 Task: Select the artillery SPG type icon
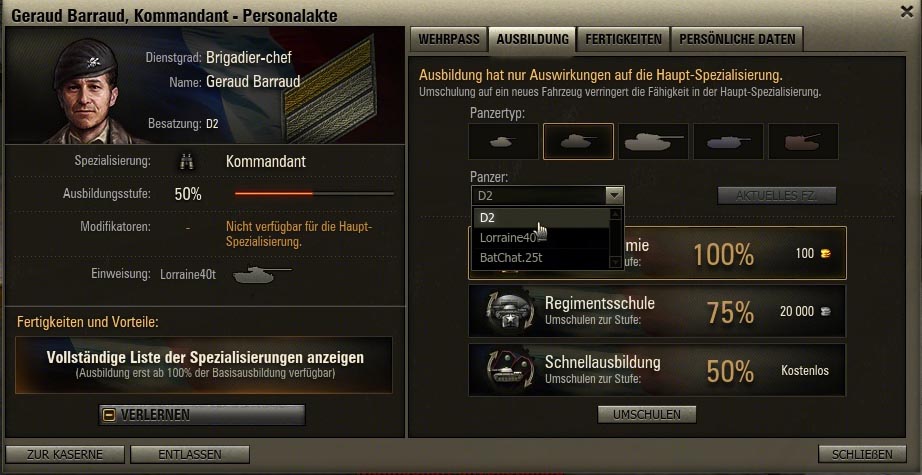[x=803, y=142]
